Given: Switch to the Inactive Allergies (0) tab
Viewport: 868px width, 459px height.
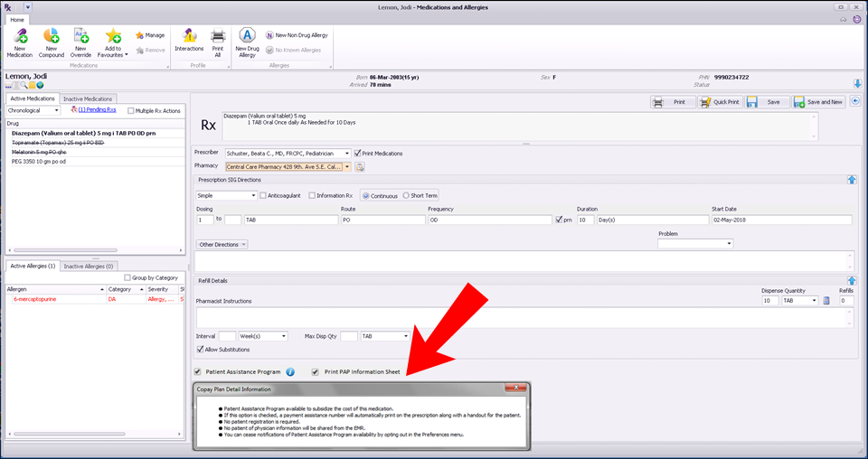Looking at the screenshot, I should click(x=88, y=267).
